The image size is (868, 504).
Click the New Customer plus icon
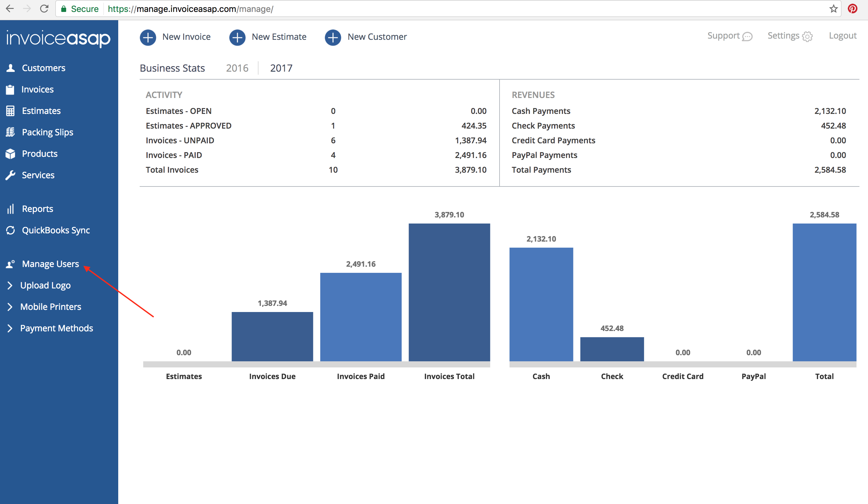pos(333,37)
